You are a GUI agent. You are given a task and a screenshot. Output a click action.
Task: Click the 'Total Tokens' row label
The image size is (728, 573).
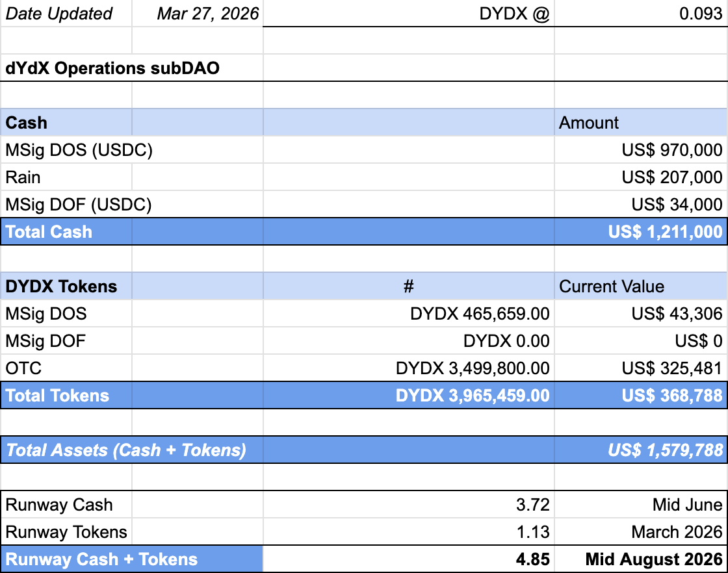(x=66, y=395)
